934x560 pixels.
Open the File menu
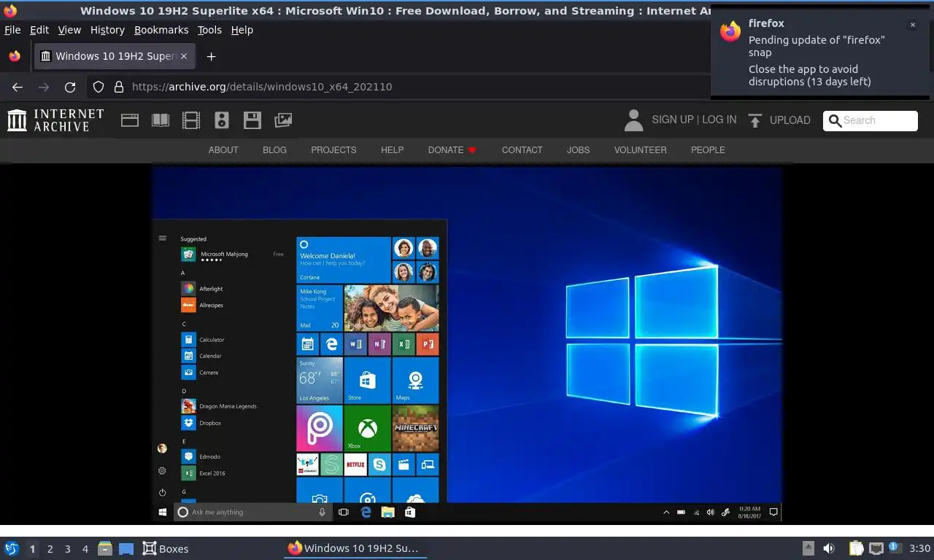point(12,30)
